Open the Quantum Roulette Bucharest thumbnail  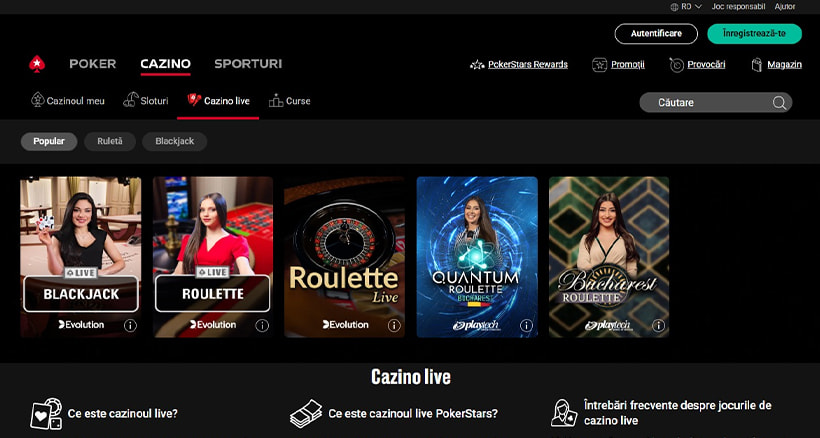point(477,257)
